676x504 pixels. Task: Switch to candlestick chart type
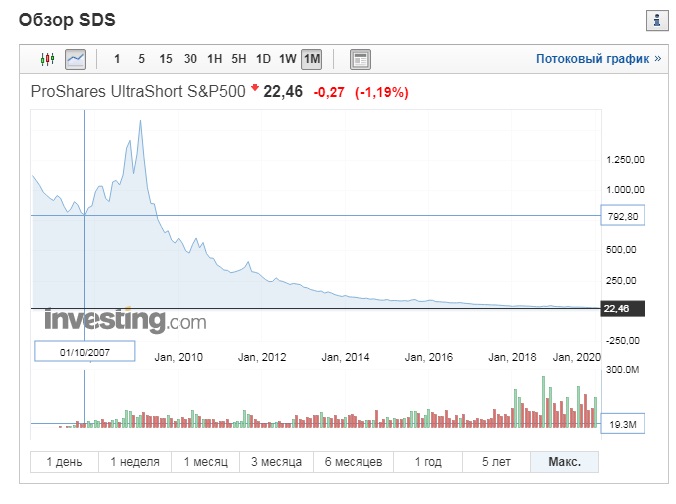48,59
